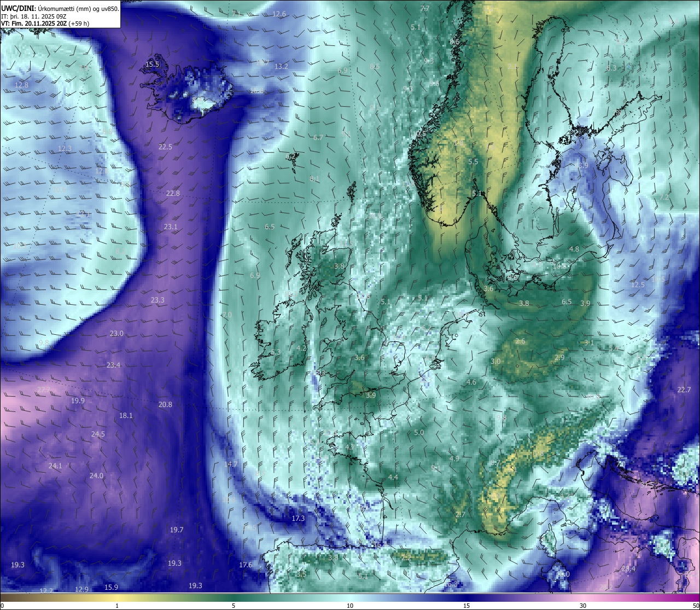This screenshot has height=610, width=700.
Task: Click the 14.7 value on the map
Action: tap(231, 464)
